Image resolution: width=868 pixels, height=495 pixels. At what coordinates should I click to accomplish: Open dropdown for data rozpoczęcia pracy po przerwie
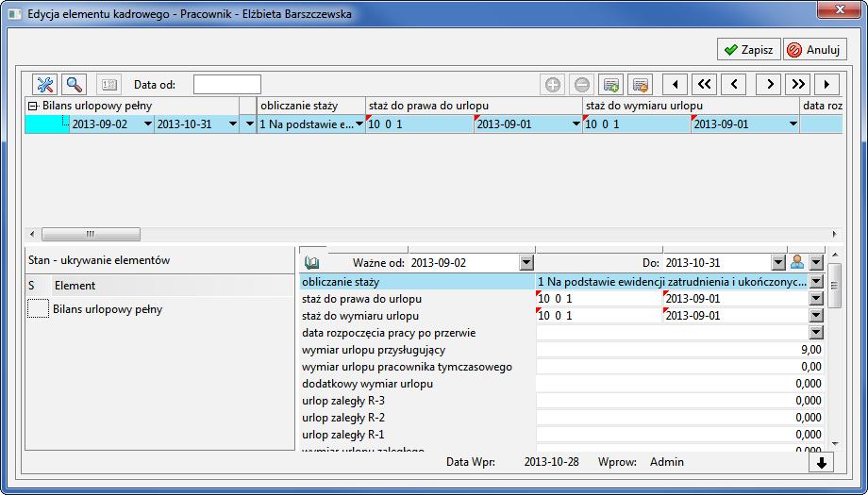816,333
